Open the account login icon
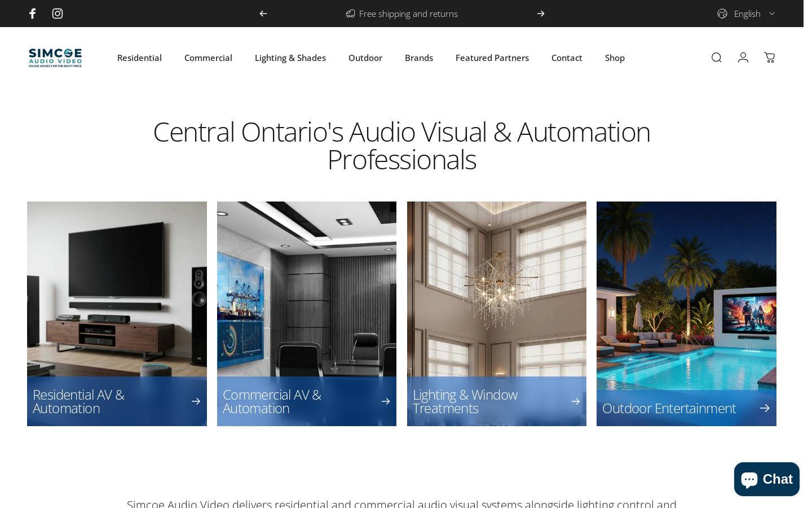This screenshot has width=812, height=508. 743,58
